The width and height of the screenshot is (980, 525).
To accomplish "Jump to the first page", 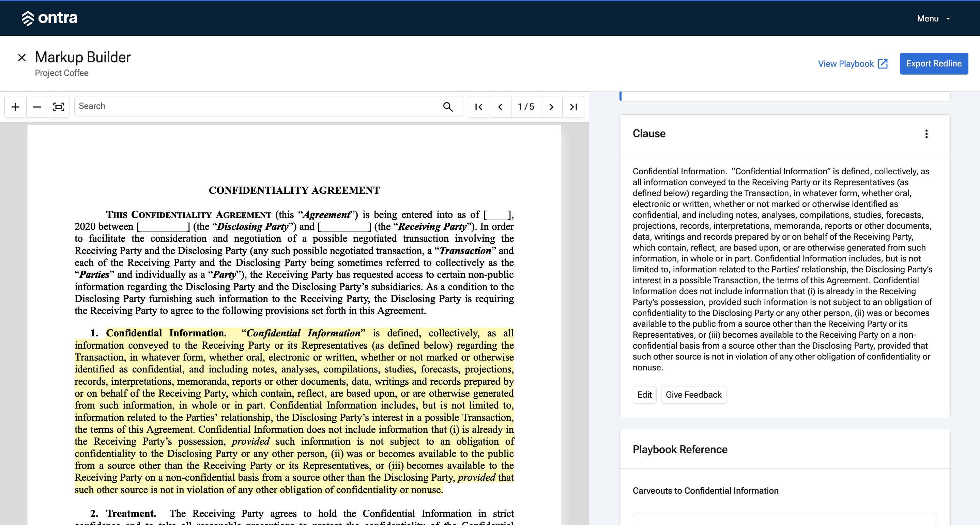I will point(479,107).
